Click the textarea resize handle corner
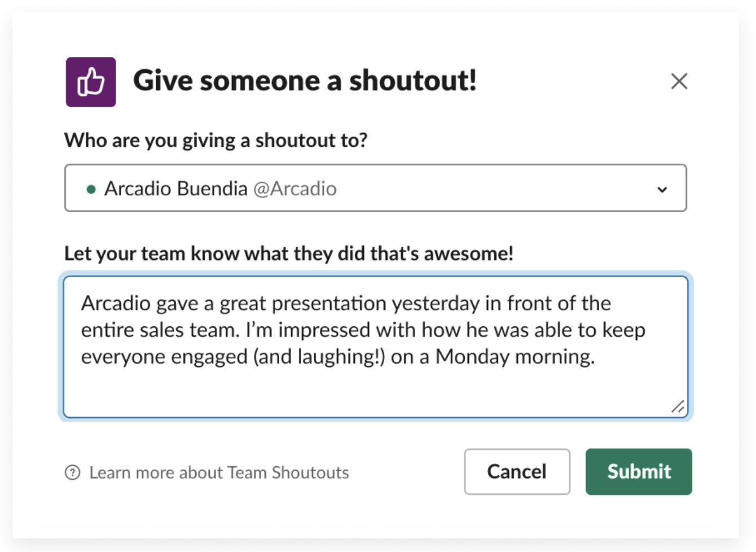This screenshot has height=552, width=756. pyautogui.click(x=678, y=407)
